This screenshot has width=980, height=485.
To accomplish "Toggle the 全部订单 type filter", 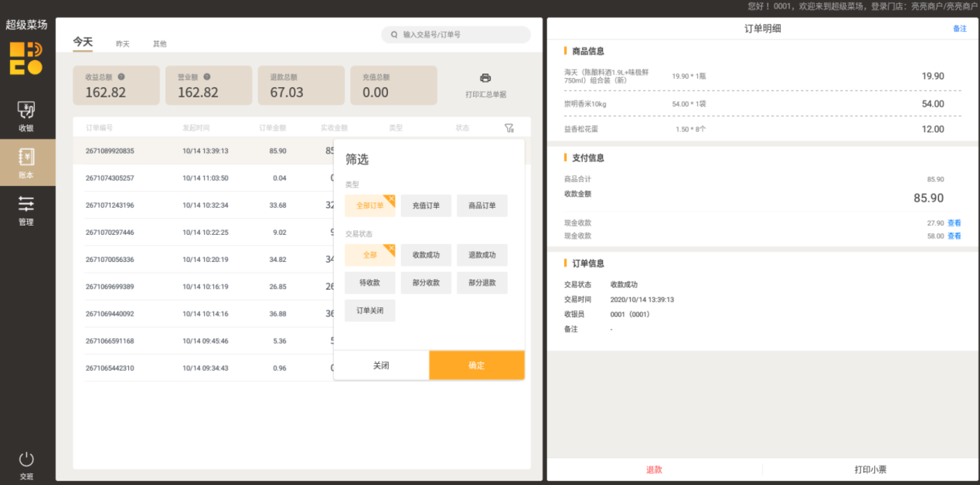I will point(370,205).
